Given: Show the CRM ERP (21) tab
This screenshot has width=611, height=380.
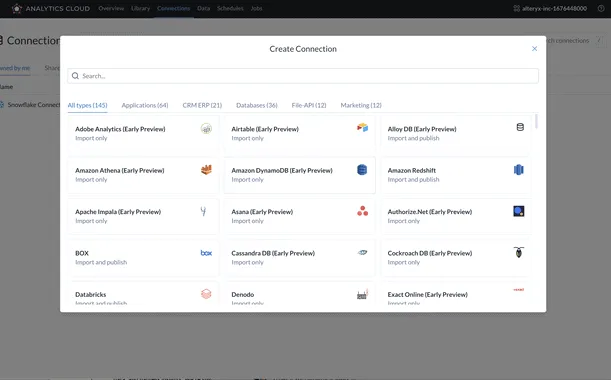Looking at the screenshot, I should pyautogui.click(x=202, y=105).
